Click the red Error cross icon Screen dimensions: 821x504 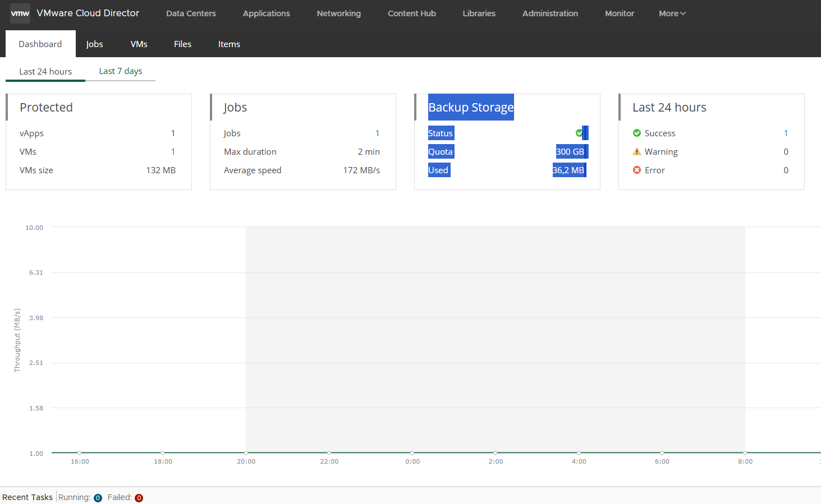637,170
